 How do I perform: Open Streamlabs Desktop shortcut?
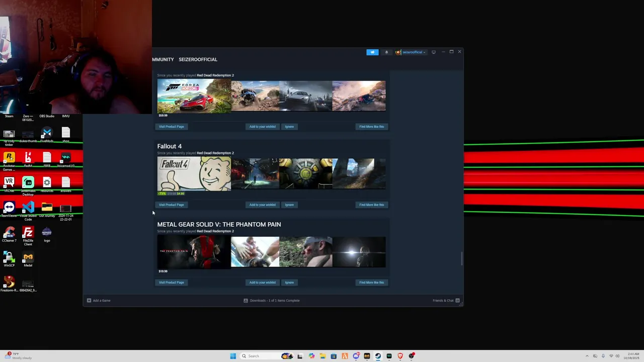28,186
